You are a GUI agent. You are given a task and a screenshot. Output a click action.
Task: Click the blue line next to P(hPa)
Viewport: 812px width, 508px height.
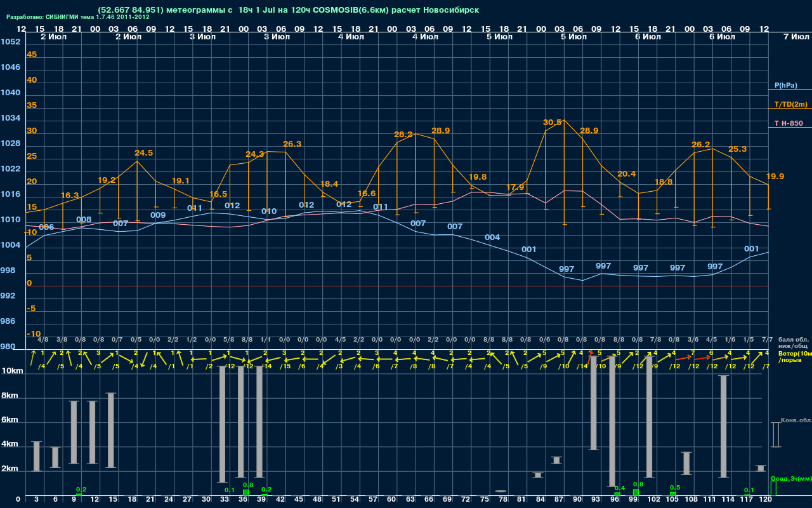pos(790,90)
